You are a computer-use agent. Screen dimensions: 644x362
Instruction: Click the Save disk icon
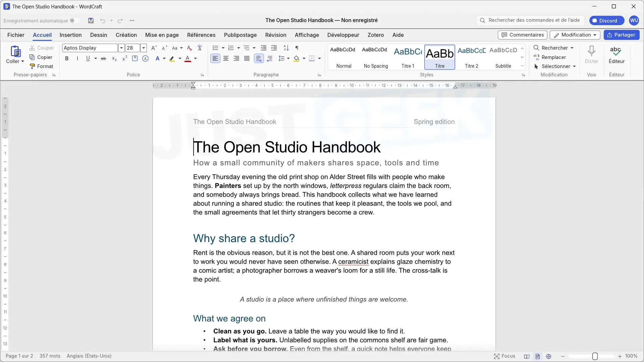(91, 20)
